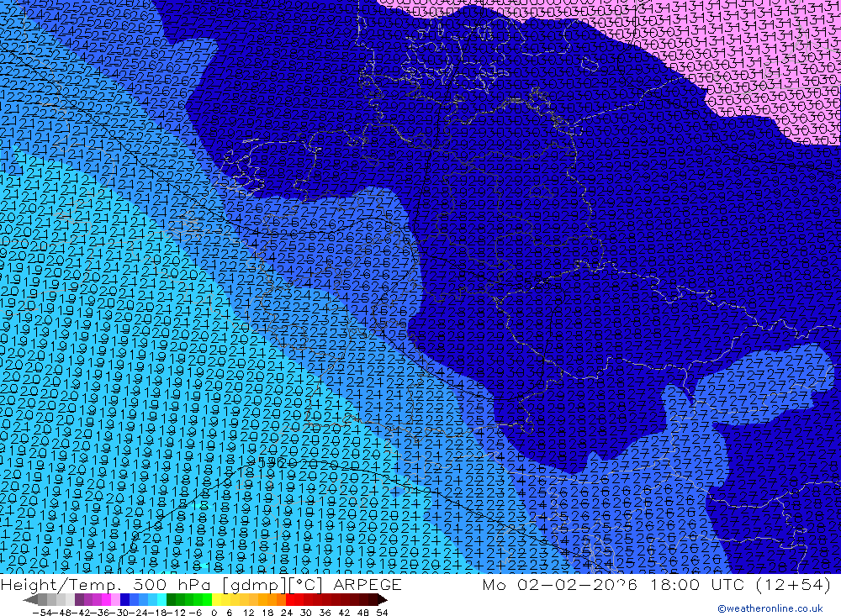Click the Mo 02-02-2026 18:00 UTC timestamp
This screenshot has width=841, height=616.
[616, 584]
